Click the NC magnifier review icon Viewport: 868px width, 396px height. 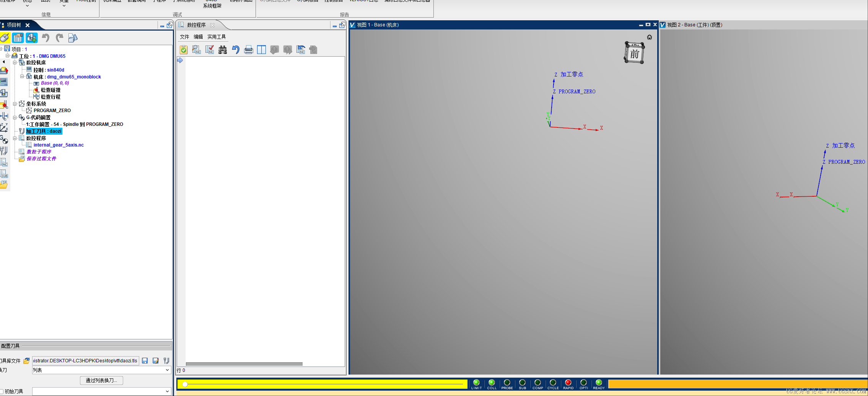tap(197, 50)
